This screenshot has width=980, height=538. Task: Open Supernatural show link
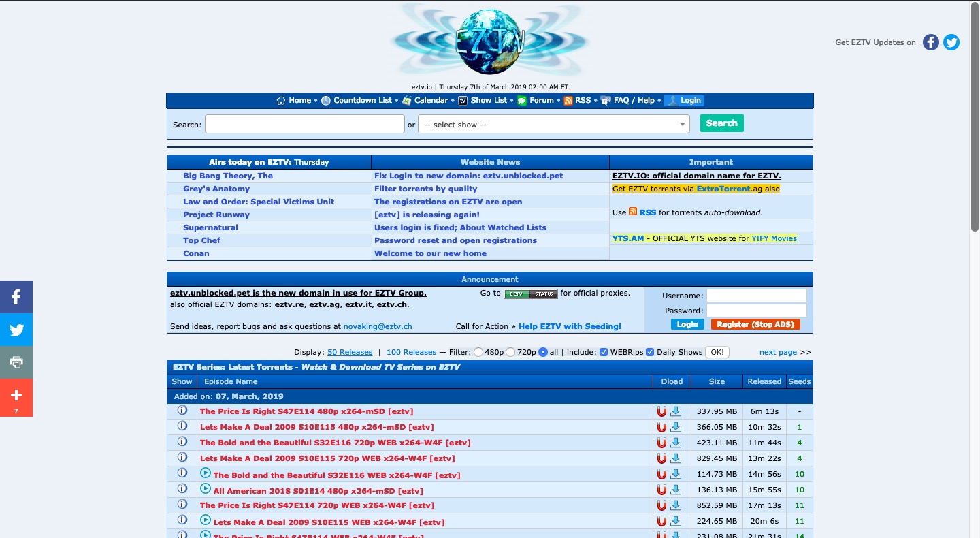coord(210,227)
